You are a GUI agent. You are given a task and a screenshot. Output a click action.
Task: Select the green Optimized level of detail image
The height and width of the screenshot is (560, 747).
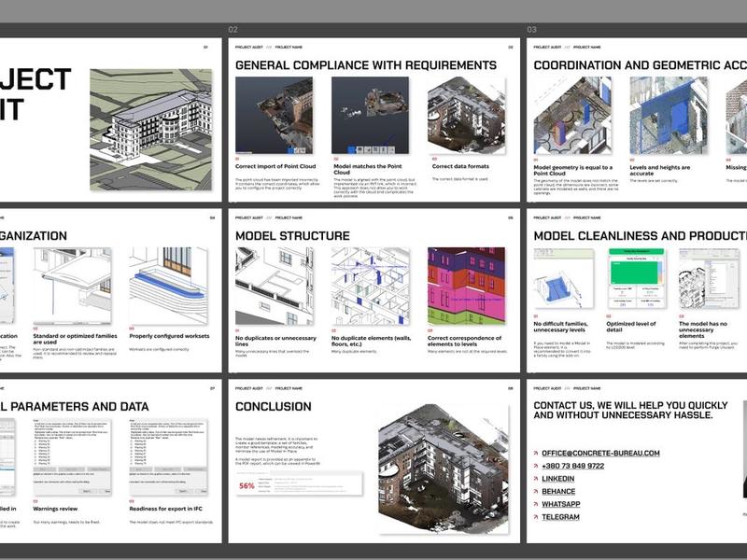point(636,278)
